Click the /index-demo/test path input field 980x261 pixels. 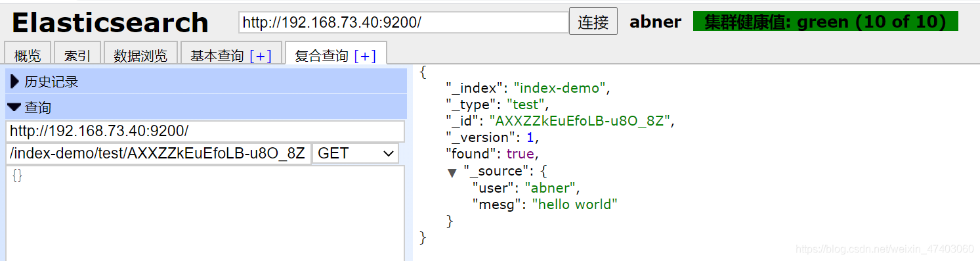[158, 153]
